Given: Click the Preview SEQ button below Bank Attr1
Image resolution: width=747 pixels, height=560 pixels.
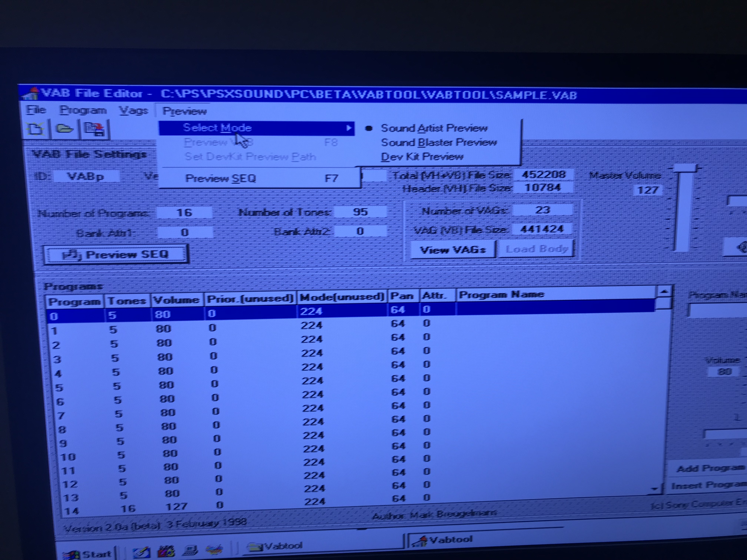Looking at the screenshot, I should click(116, 254).
